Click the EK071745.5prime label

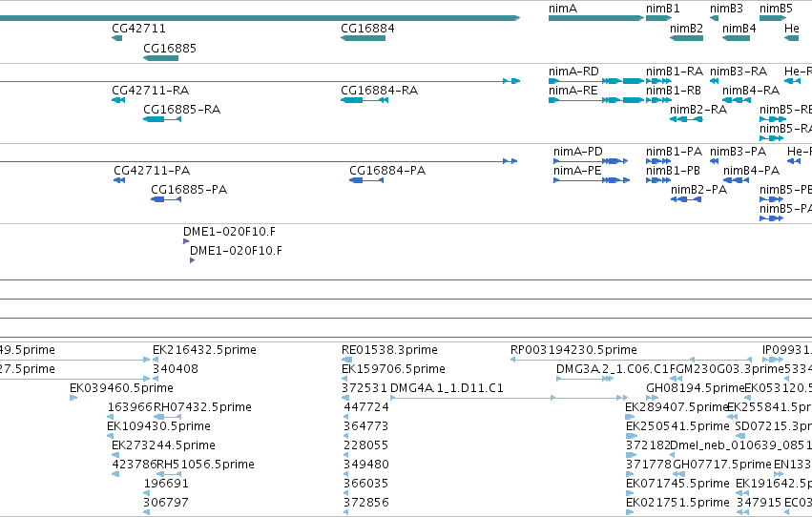(677, 484)
